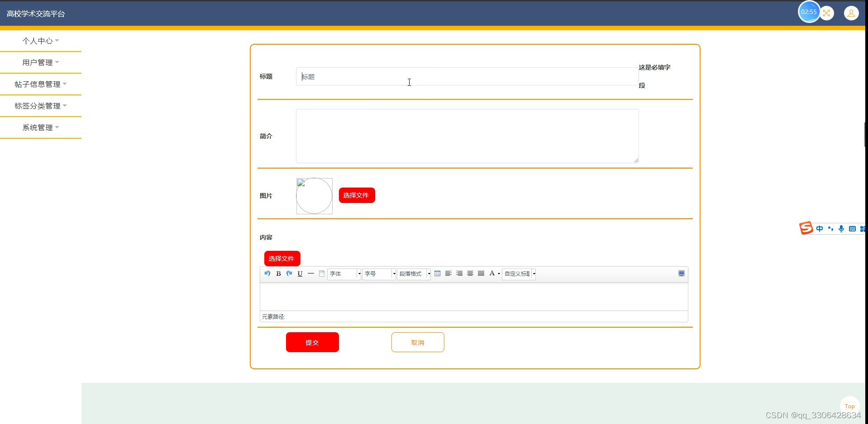Expand the 用户管理 sidebar menu
Screen dimensions: 868x424
[x=41, y=62]
